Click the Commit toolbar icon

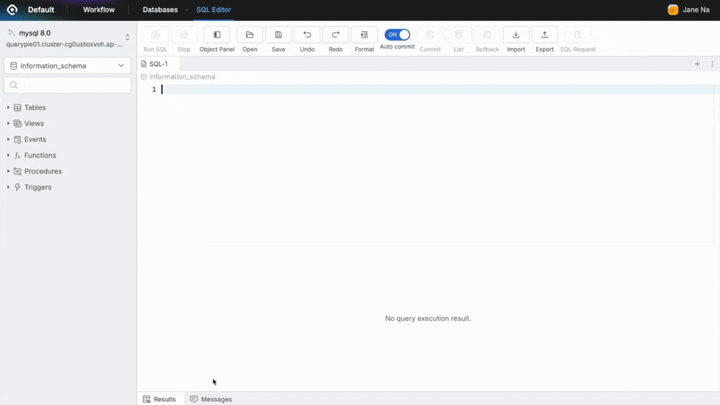pos(430,35)
